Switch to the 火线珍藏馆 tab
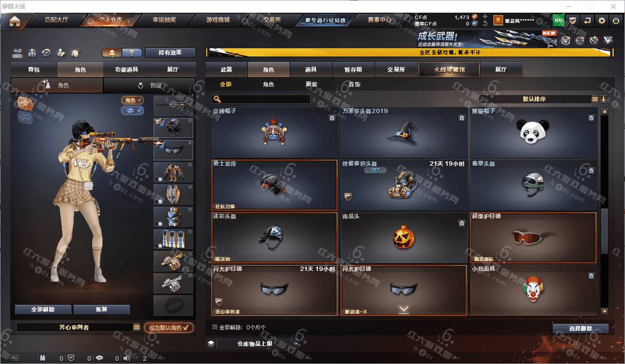The width and height of the screenshot is (625, 364). coord(449,69)
